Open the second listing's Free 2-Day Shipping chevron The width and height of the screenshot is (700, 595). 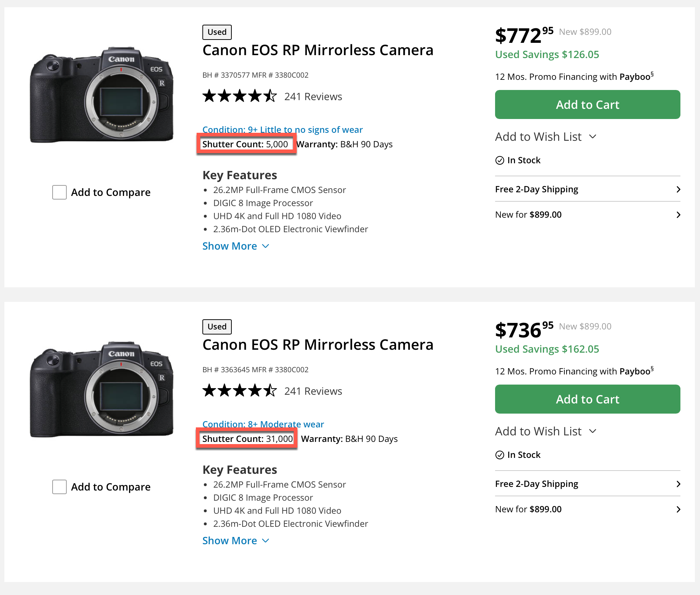click(x=678, y=484)
